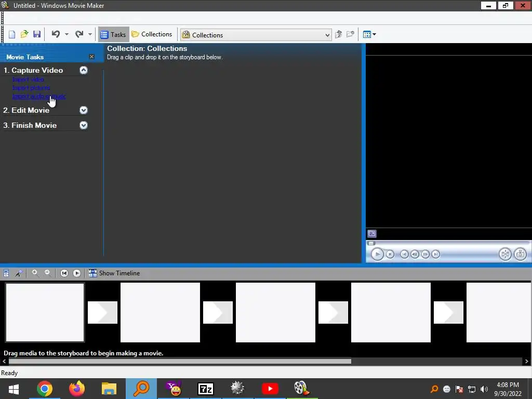Rewind the storyboard
532x399 pixels.
coord(64,273)
